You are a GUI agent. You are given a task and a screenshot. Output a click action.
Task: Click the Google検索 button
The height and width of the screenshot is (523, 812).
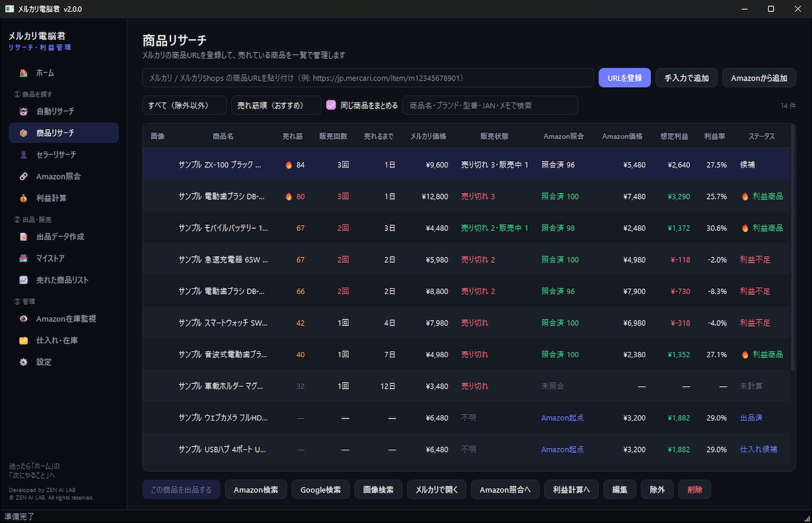click(320, 490)
